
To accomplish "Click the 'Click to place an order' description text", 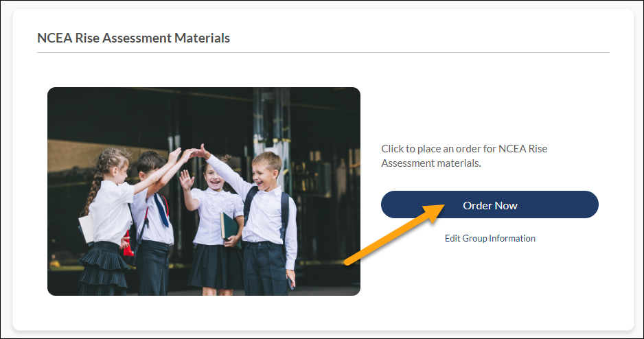I will [x=464, y=156].
